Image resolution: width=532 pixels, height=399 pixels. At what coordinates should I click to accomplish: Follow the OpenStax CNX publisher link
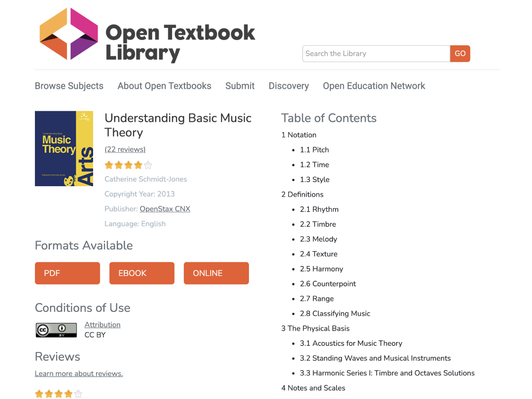(x=165, y=209)
